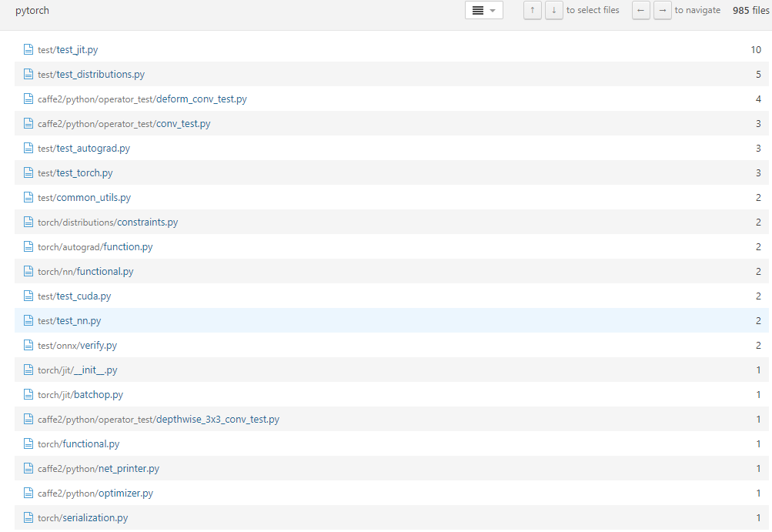Click the count 4 in deform_conv_test.py row
772x532 pixels.
[758, 99]
